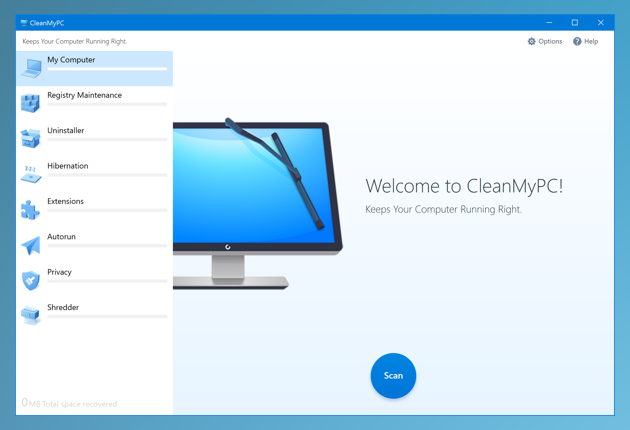The image size is (630, 430).
Task: Click the My Computer laptop icon
Action: click(31, 68)
